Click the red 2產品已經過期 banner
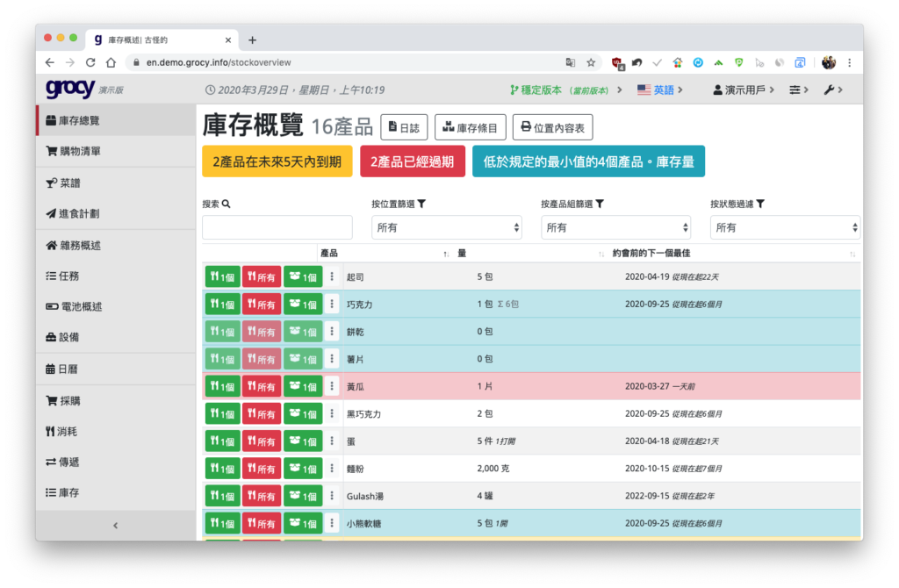This screenshot has height=588, width=899. click(x=413, y=161)
